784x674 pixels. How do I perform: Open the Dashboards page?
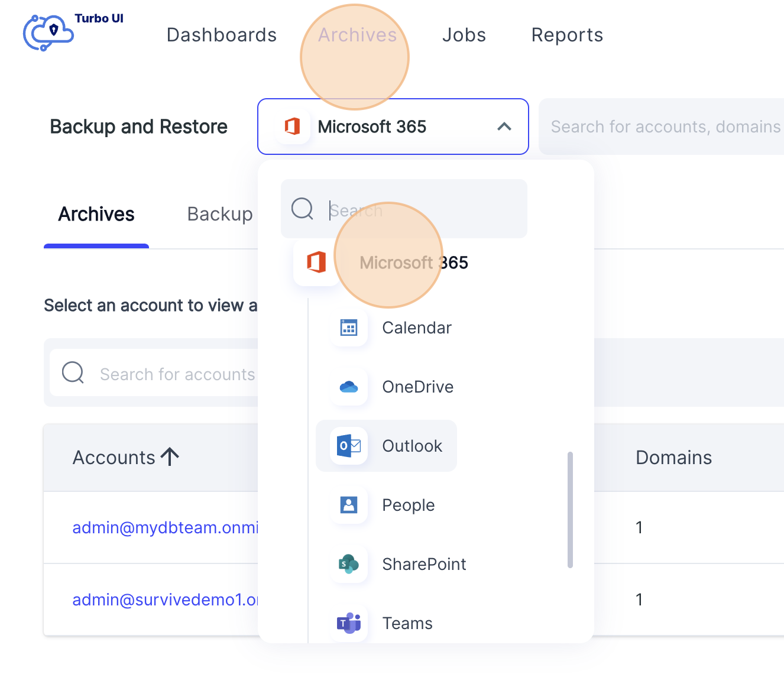coord(221,35)
